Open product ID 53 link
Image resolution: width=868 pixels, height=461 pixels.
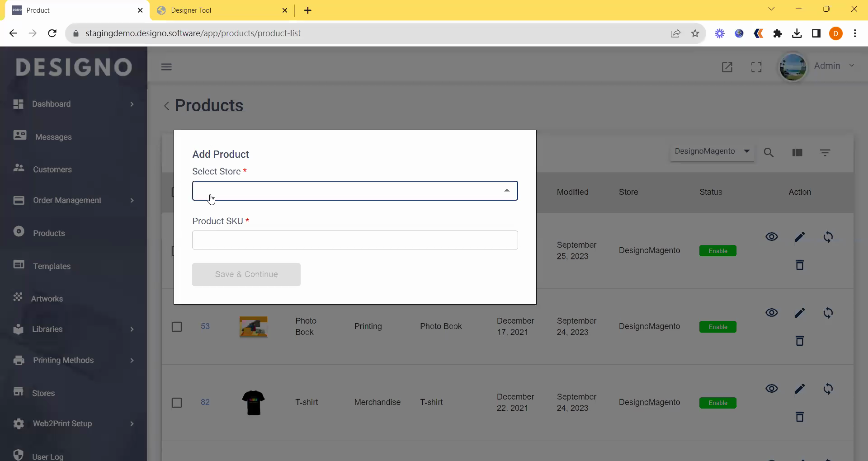tap(205, 326)
